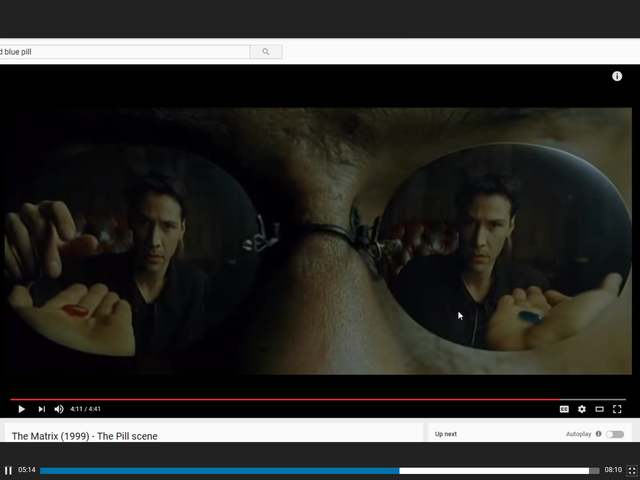The image size is (640, 480).
Task: Seek on the red YouTube progress bar
Action: pyautogui.click(x=318, y=399)
